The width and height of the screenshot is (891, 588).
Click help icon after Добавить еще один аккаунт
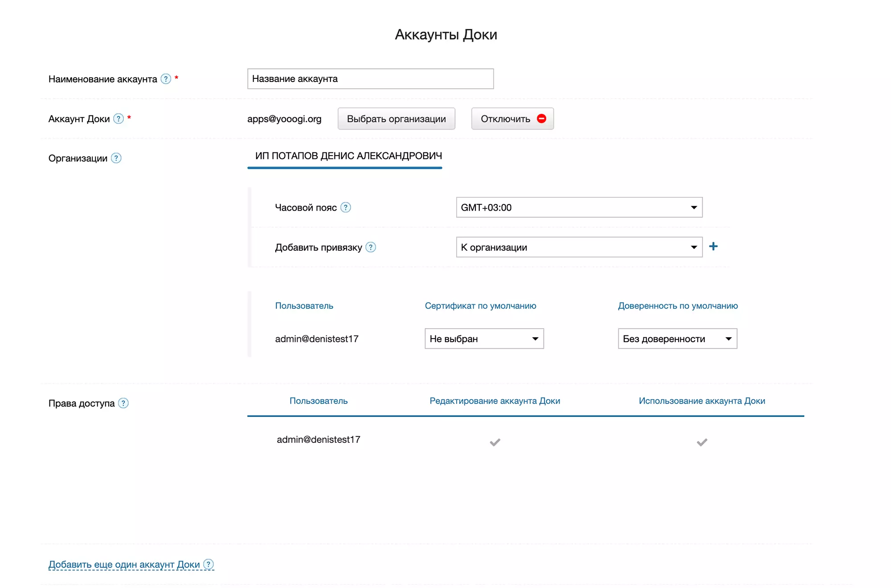208,564
